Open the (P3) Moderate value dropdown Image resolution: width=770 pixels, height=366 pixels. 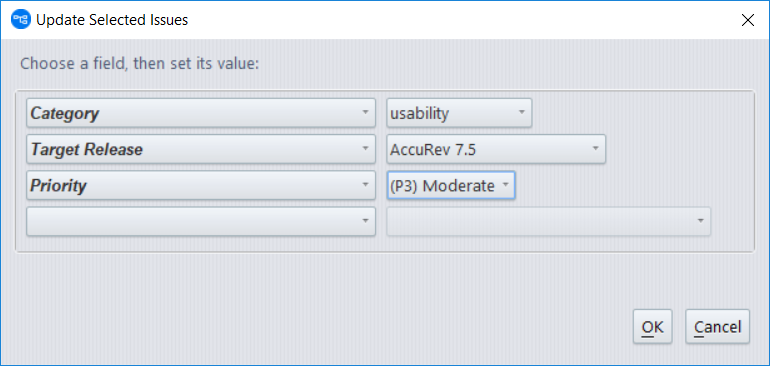coord(451,185)
